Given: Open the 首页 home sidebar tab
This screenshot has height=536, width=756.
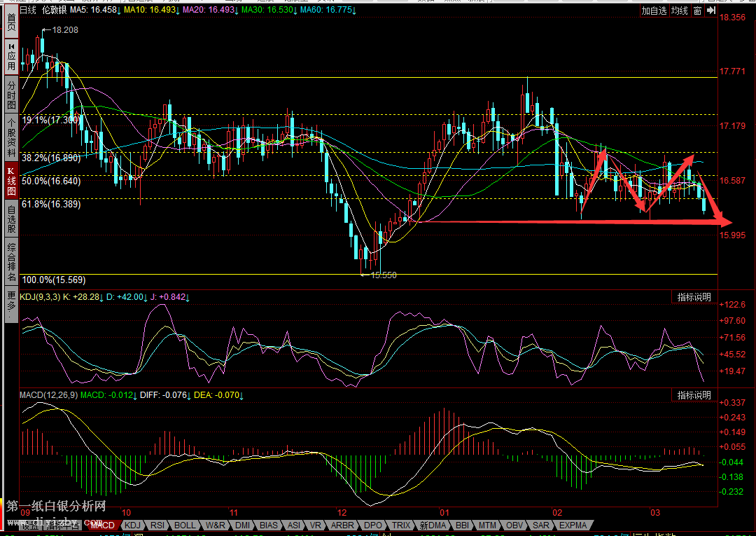Looking at the screenshot, I should click(11, 22).
